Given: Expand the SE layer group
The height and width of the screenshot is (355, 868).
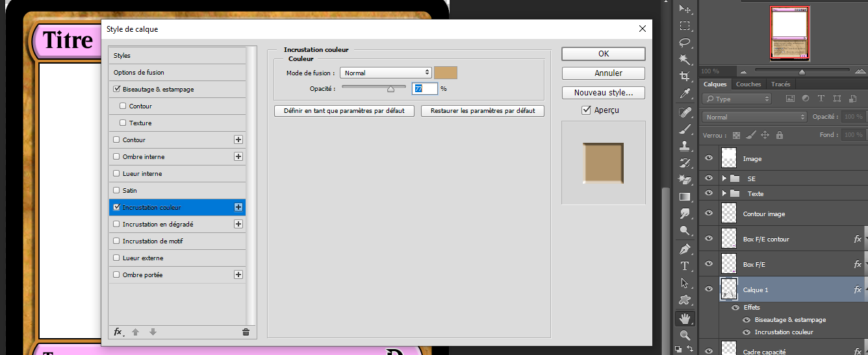Looking at the screenshot, I should tap(724, 178).
